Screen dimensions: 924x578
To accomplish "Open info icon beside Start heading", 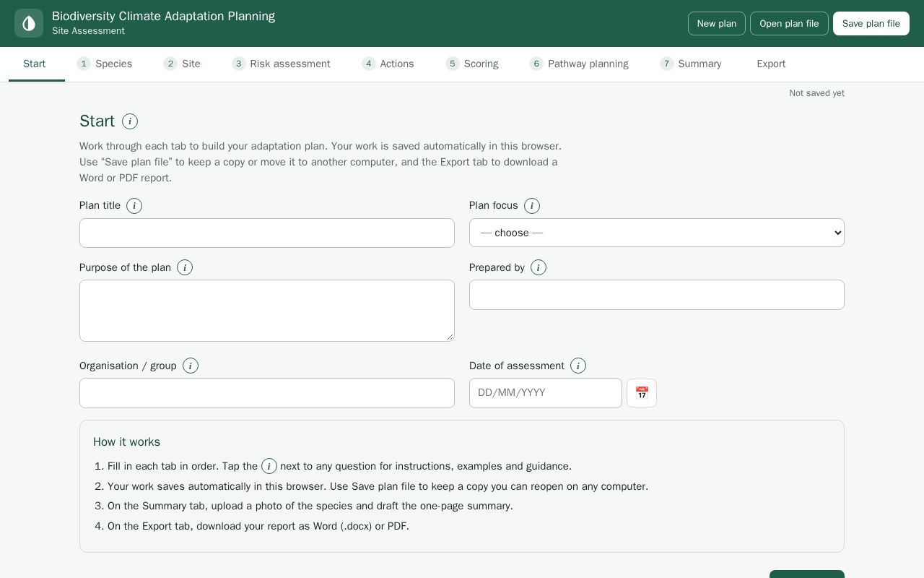I will click(x=130, y=121).
